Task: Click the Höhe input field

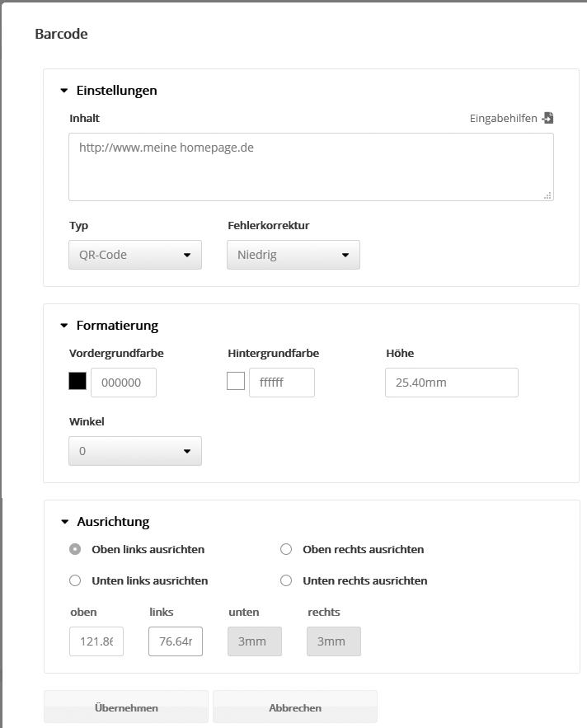Action: click(451, 383)
